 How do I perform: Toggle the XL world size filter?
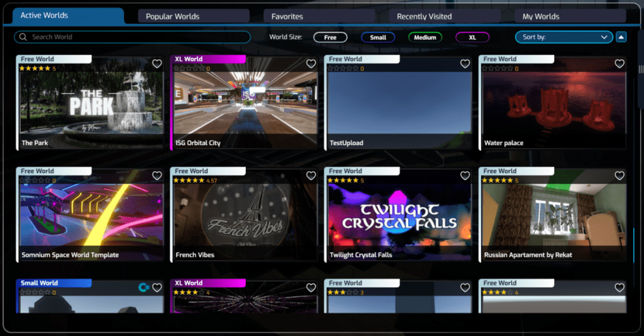pyautogui.click(x=472, y=37)
